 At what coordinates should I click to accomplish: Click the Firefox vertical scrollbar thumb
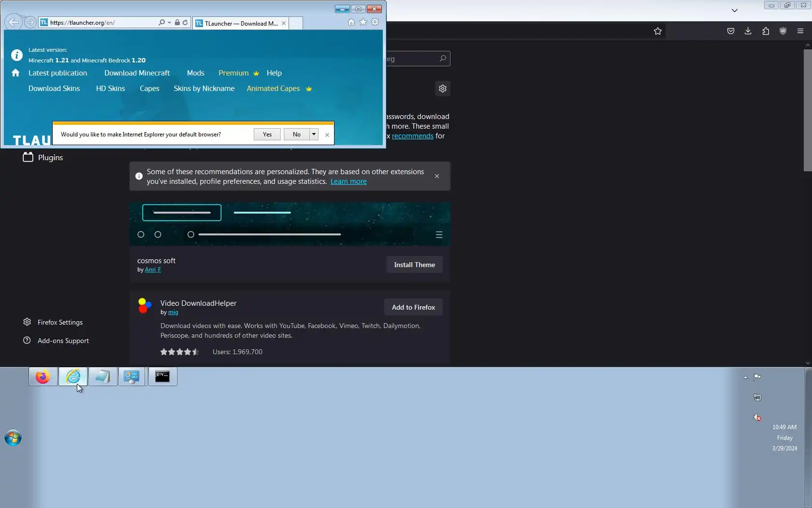(808, 110)
